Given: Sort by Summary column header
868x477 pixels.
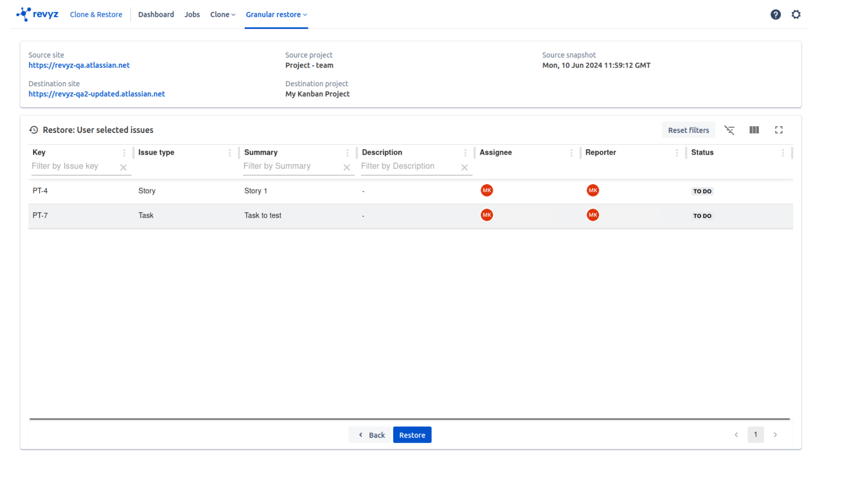Looking at the screenshot, I should [261, 152].
